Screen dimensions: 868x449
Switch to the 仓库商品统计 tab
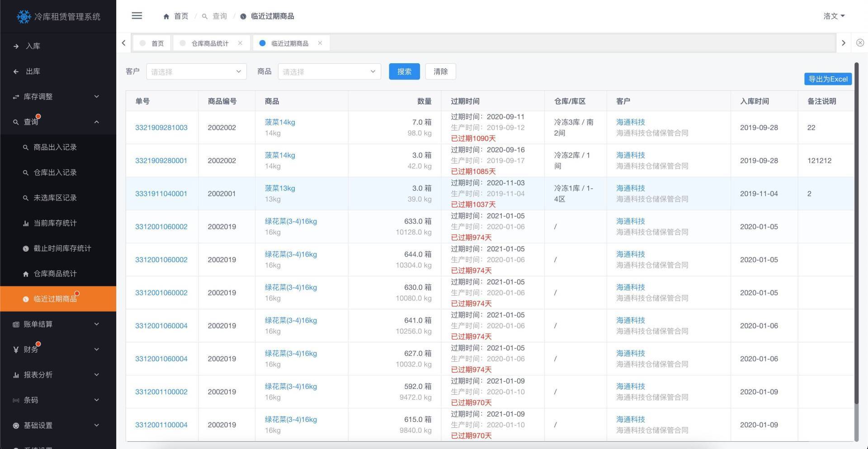point(211,43)
